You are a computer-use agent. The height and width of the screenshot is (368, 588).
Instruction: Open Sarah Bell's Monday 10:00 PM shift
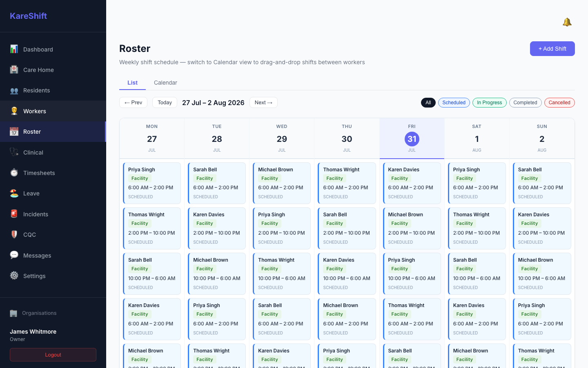tap(152, 274)
